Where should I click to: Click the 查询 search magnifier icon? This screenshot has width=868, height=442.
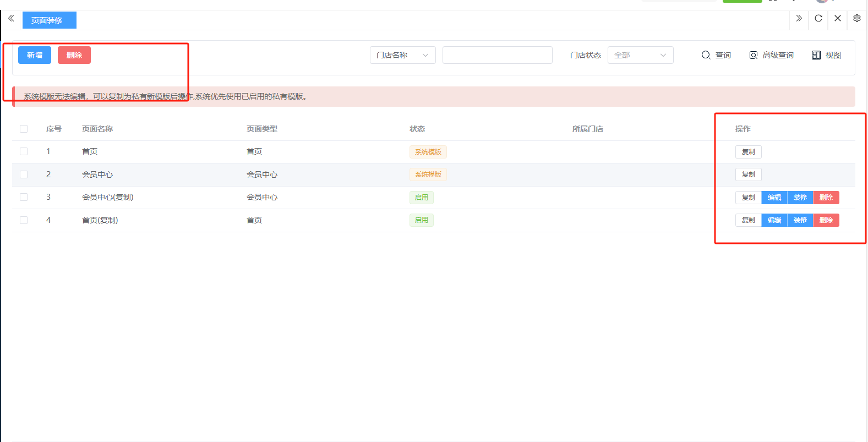(x=706, y=55)
